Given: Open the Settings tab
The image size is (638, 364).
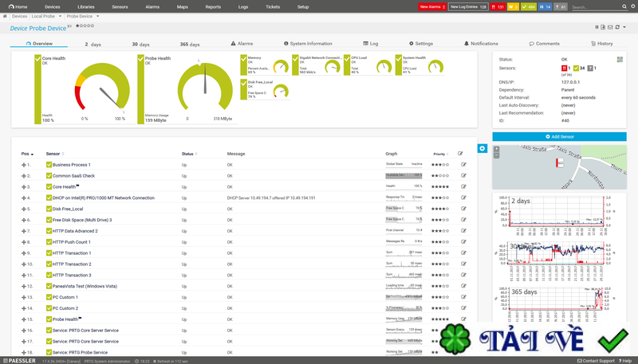Looking at the screenshot, I should click(x=421, y=44).
